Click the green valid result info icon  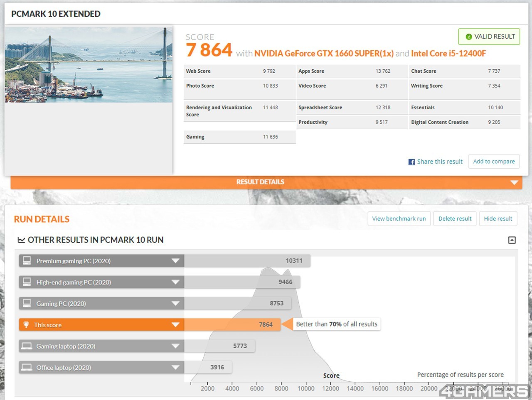point(469,37)
